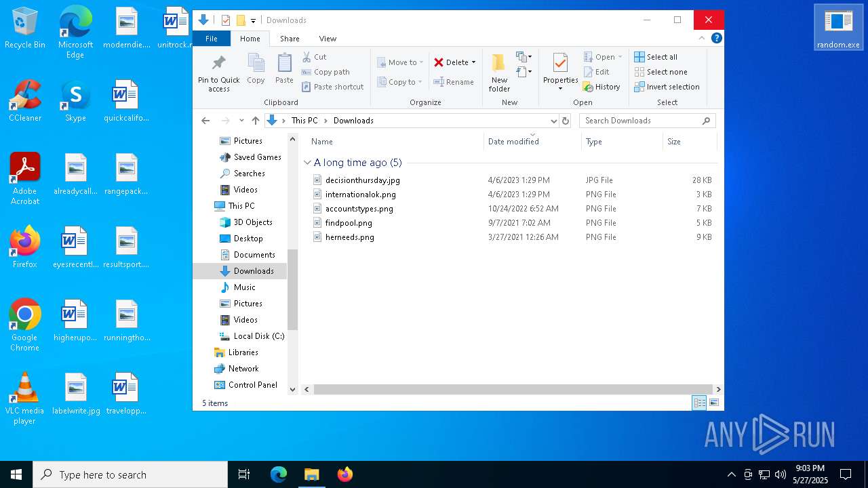Viewport: 868px width, 488px height.
Task: Click the horizontal scrollbar
Action: (x=513, y=390)
